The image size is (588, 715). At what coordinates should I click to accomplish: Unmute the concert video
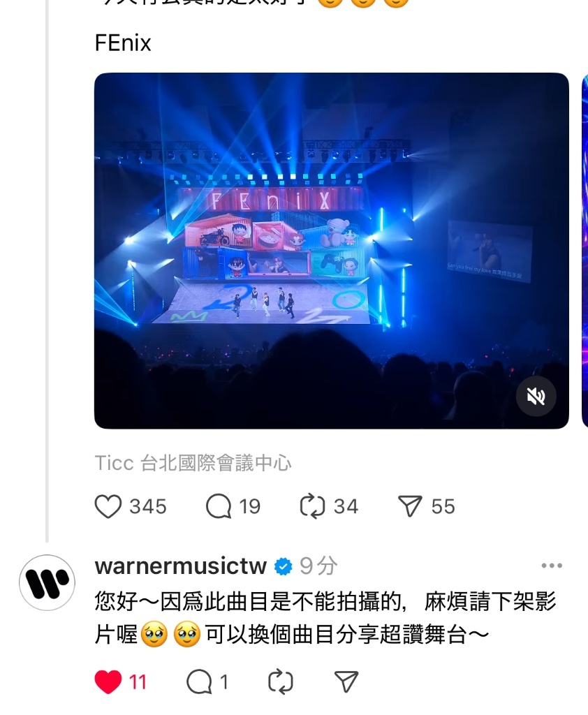pyautogui.click(x=536, y=397)
